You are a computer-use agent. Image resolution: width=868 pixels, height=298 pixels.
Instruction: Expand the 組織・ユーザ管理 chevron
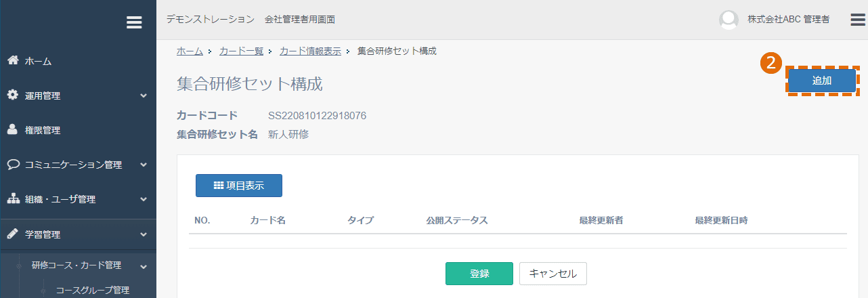tap(144, 199)
